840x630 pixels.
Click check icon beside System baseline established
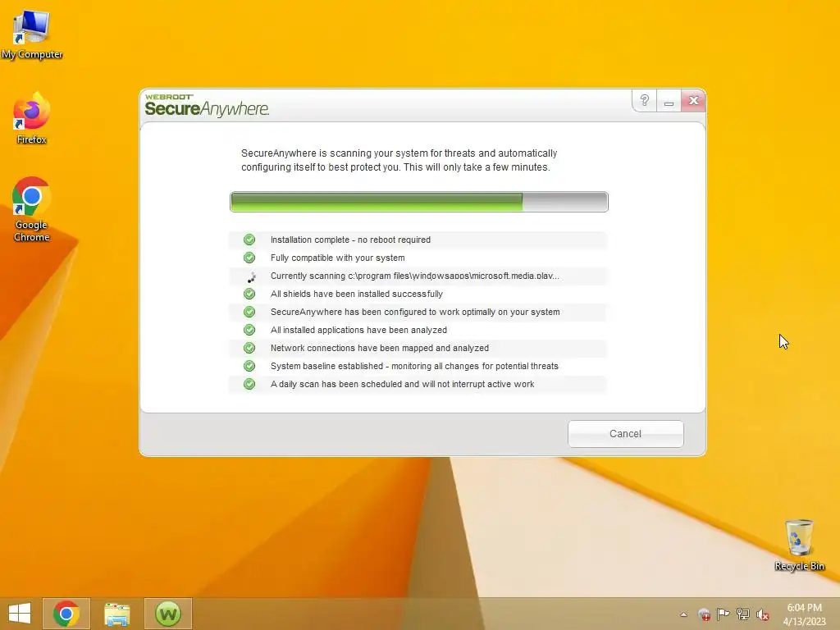(249, 366)
